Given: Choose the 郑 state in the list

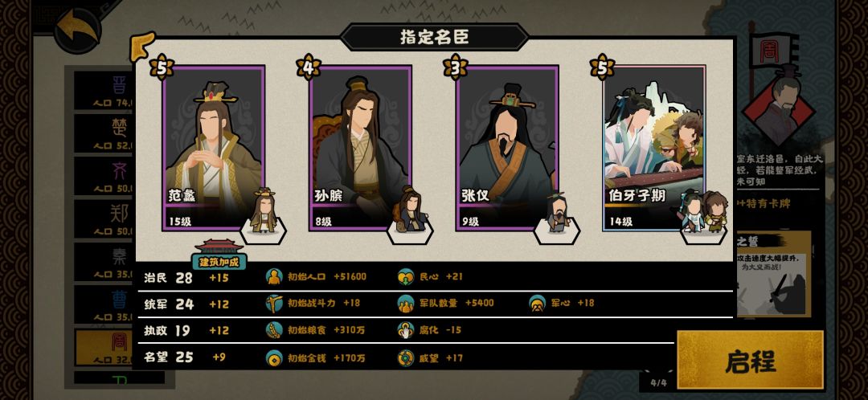Looking at the screenshot, I should [x=105, y=218].
